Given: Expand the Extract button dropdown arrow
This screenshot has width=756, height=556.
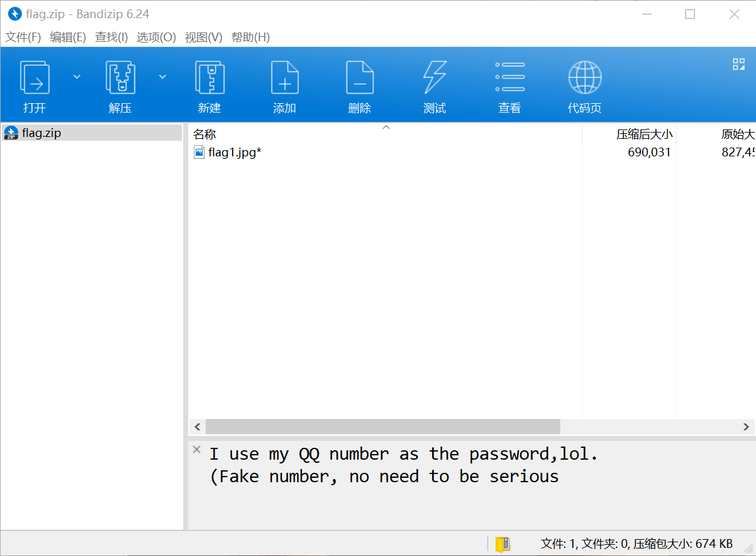Looking at the screenshot, I should (x=163, y=77).
